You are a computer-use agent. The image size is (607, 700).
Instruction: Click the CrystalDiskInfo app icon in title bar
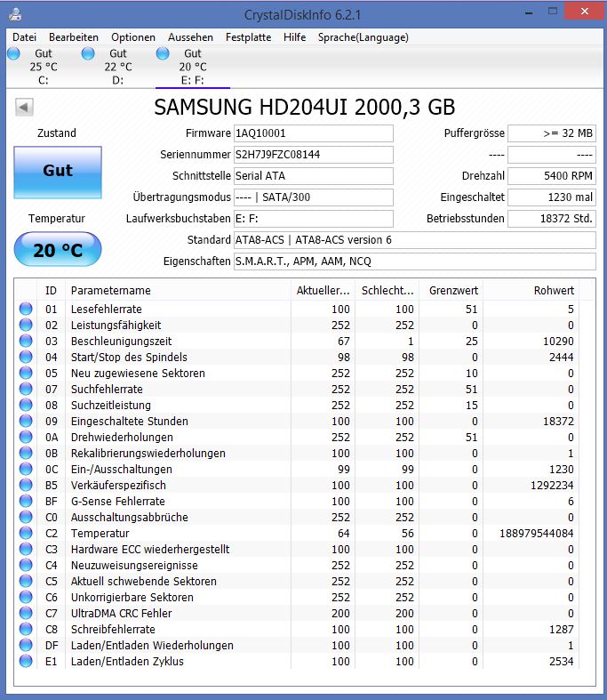(x=15, y=14)
